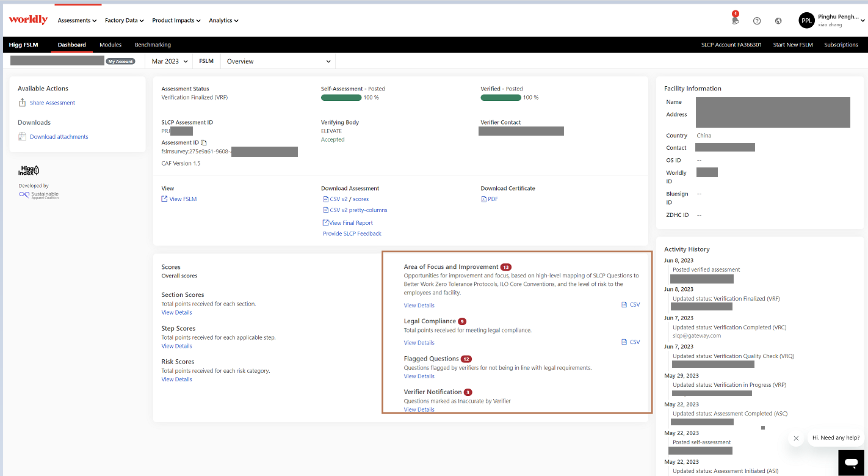Viewport: 868px width, 476px height.
Task: Click the Legal Compliance badge 9
Action: [462, 321]
